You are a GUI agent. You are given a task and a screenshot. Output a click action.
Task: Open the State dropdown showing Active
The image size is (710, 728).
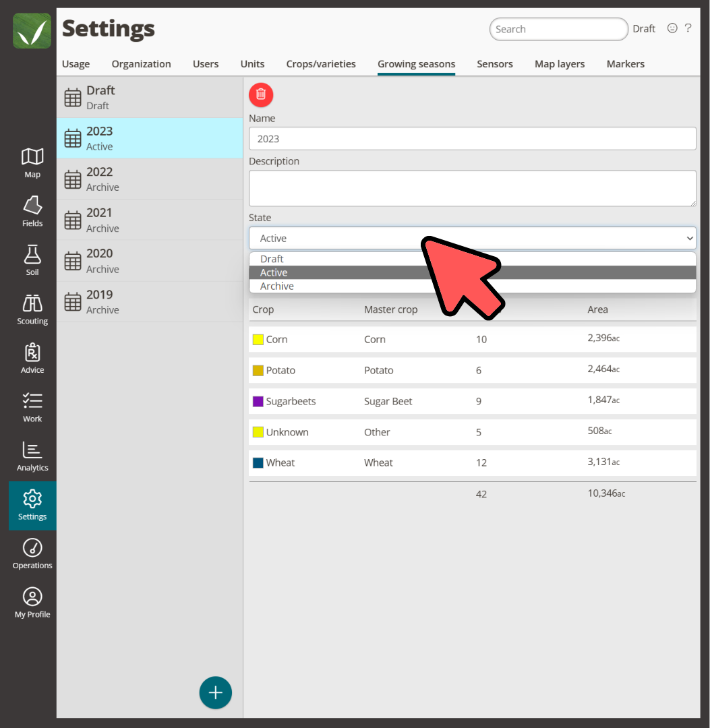(472, 238)
